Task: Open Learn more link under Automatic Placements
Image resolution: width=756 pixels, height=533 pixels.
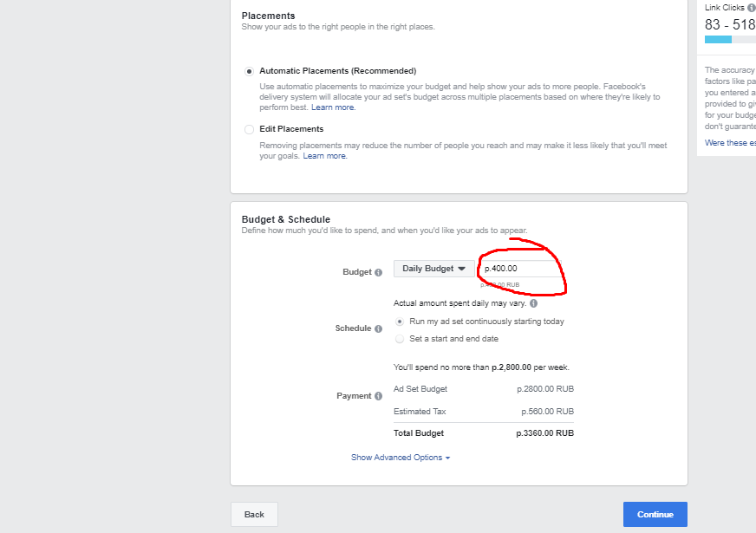Action: (333, 107)
